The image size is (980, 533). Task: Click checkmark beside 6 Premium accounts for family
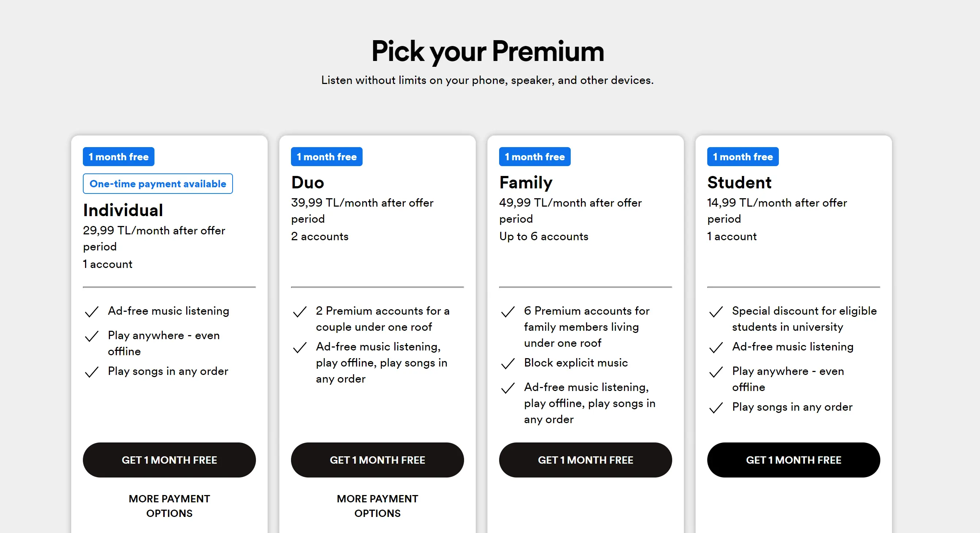click(508, 312)
